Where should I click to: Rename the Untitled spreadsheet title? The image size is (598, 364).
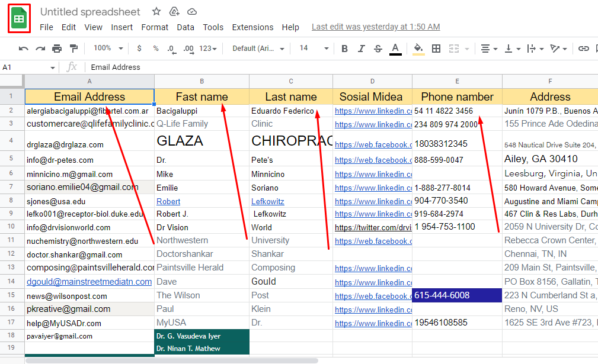click(91, 12)
